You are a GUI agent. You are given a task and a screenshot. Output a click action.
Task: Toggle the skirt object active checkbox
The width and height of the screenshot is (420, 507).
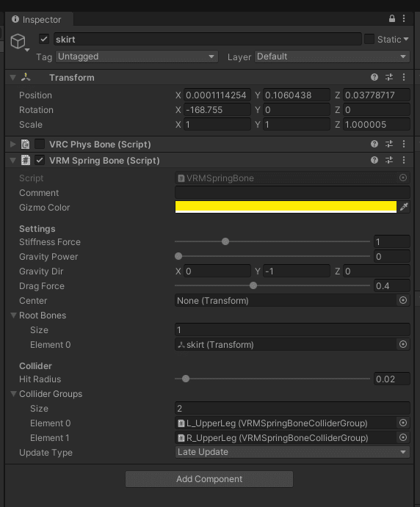click(44, 39)
